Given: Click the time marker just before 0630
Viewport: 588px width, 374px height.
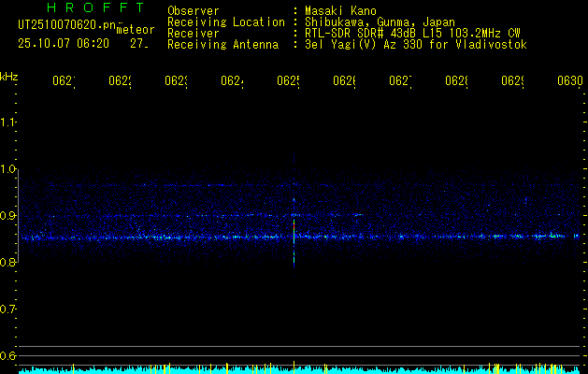Looking at the screenshot, I should tap(513, 81).
